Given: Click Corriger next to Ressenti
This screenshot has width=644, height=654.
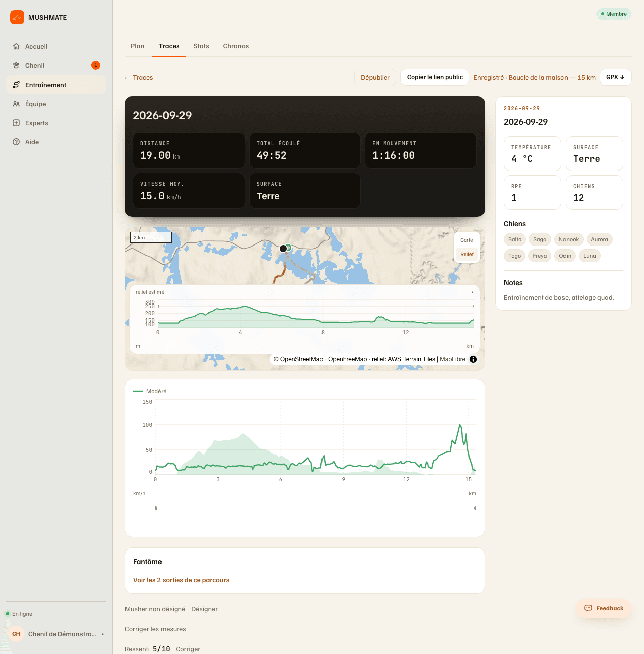Looking at the screenshot, I should 188,649.
